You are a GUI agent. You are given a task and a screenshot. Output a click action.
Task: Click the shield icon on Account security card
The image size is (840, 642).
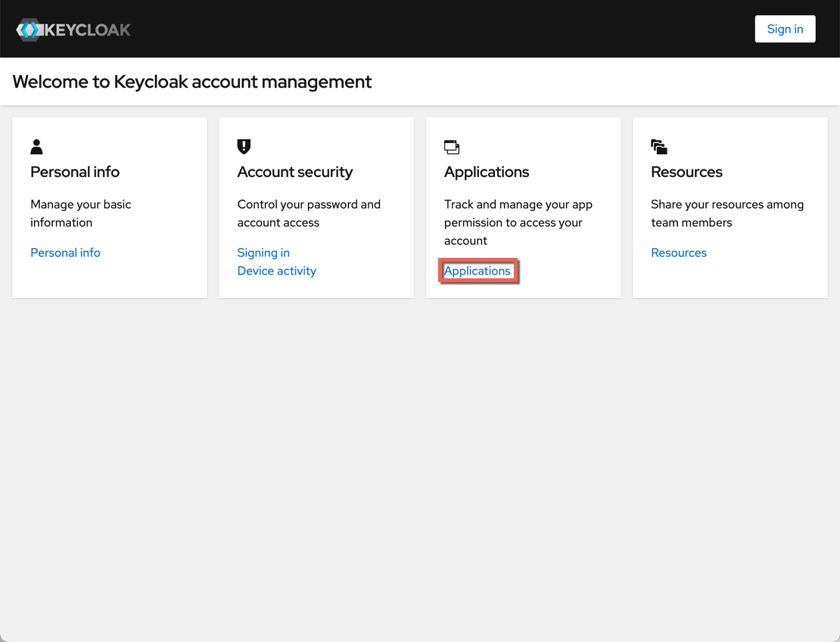pos(244,147)
